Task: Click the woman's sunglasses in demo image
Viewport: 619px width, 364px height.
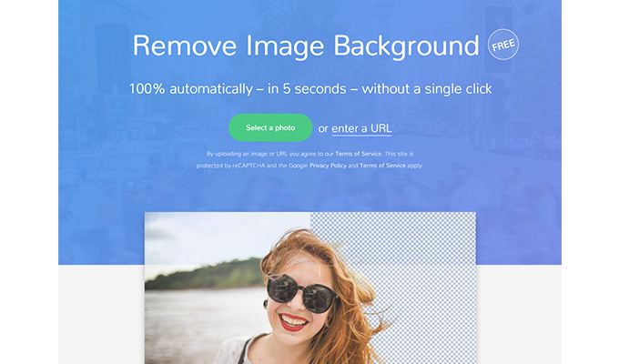Action: coord(299,291)
